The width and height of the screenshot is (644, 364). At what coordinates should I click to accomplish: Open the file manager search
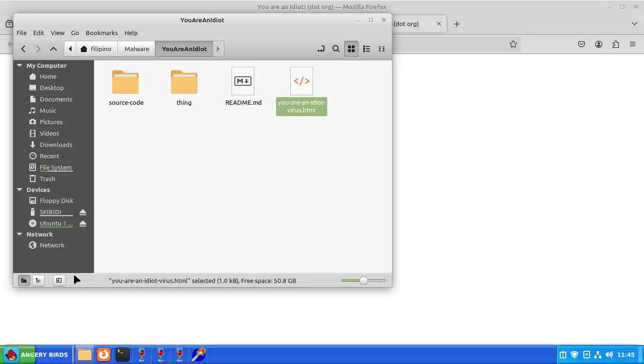tap(336, 49)
